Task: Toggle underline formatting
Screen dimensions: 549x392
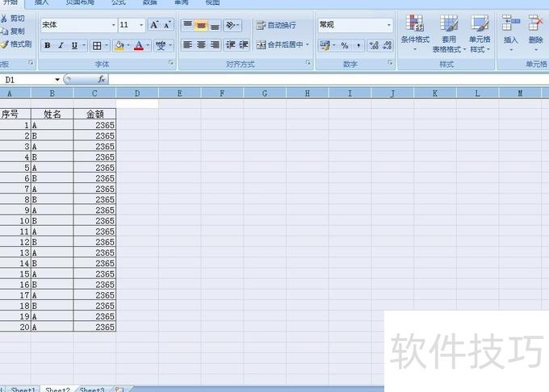Action: pyautogui.click(x=74, y=45)
